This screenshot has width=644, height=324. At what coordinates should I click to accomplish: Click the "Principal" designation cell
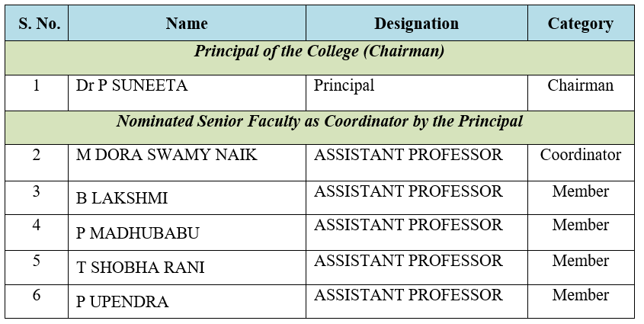[344, 85]
